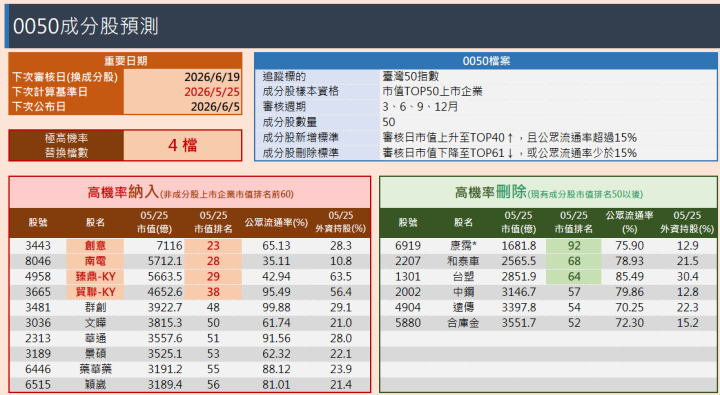The image size is (720, 395).
Task: Select the 臺灣50指數 value
Action: [x=411, y=76]
